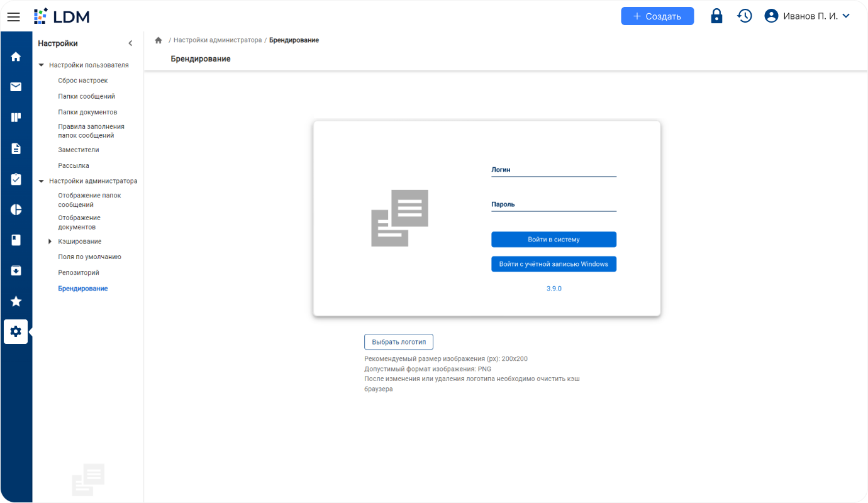
Task: Collapse Настройки пользователя tree section
Action: click(x=42, y=65)
